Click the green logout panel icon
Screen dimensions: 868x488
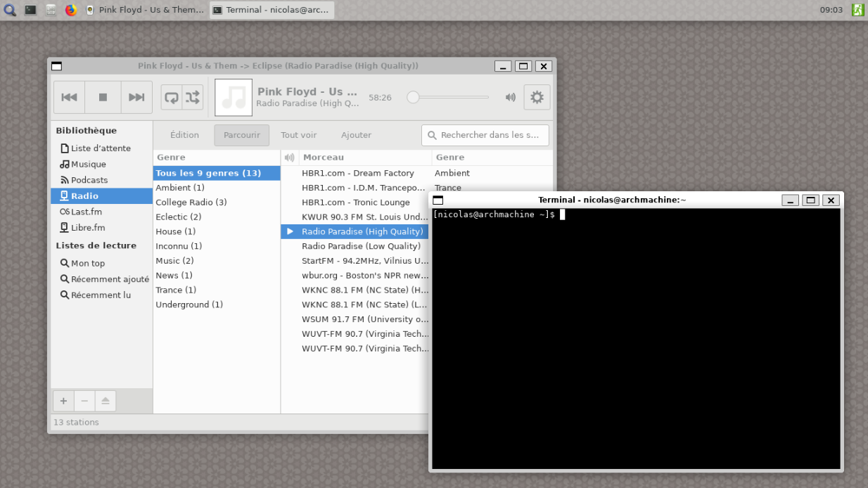pos(857,10)
